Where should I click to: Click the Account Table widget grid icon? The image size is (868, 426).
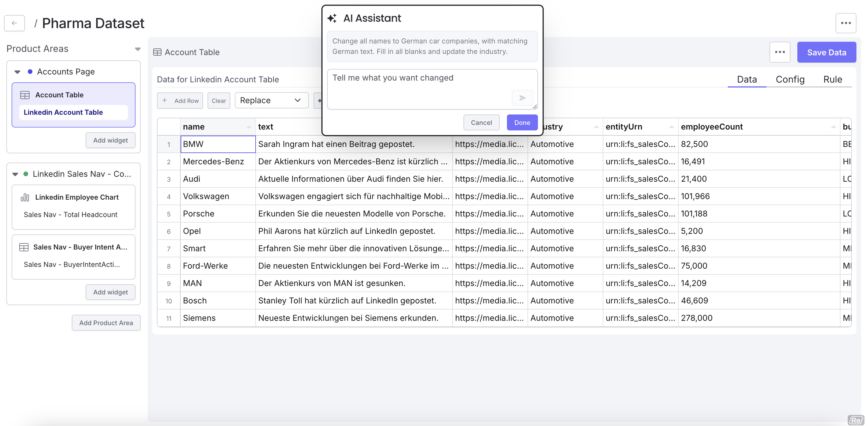25,95
